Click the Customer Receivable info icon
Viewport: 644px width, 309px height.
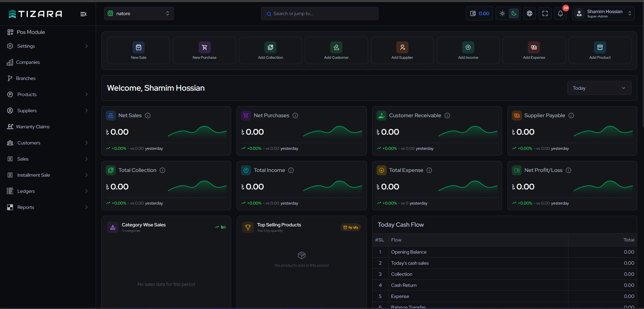447,116
